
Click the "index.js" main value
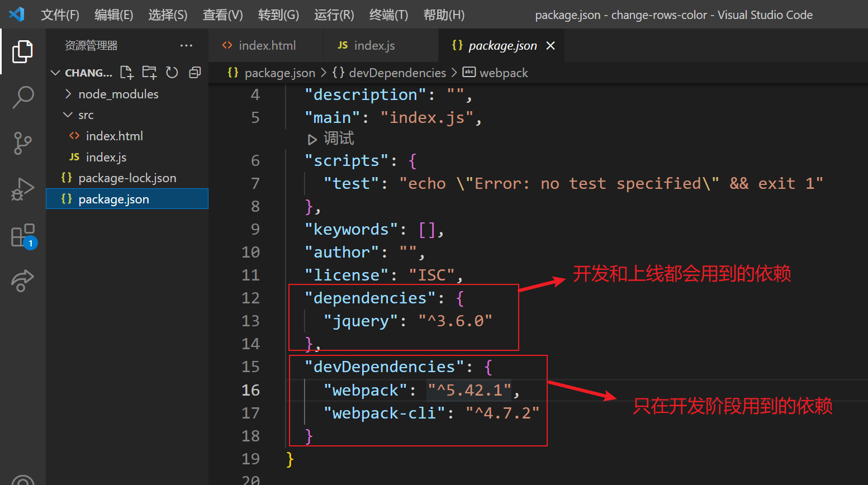pyautogui.click(x=427, y=118)
